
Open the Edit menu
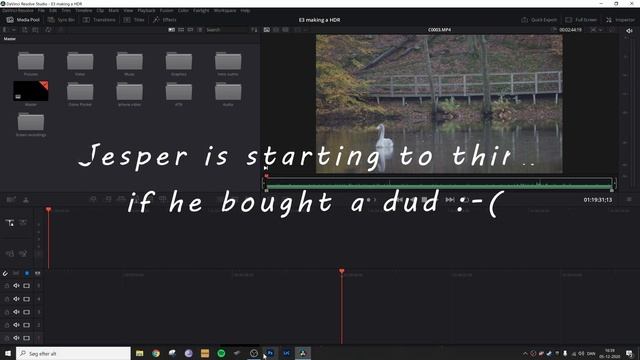pos(53,11)
